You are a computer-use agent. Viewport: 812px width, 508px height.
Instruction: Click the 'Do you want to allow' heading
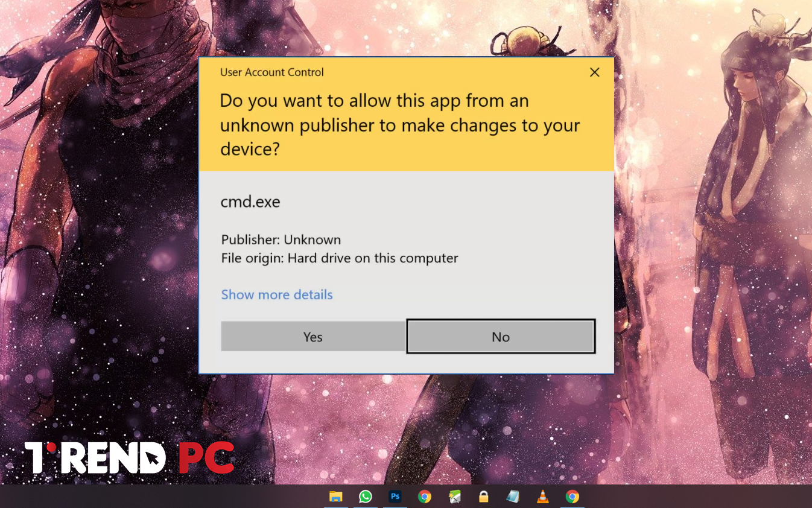pos(400,125)
